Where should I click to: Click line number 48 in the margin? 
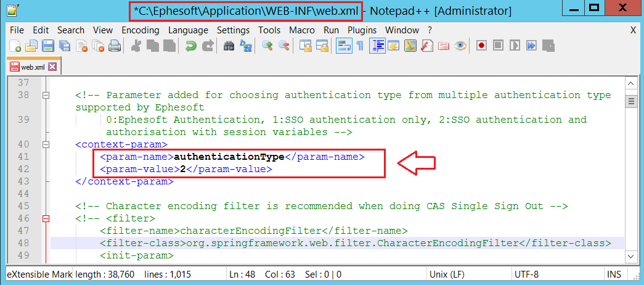[x=24, y=243]
